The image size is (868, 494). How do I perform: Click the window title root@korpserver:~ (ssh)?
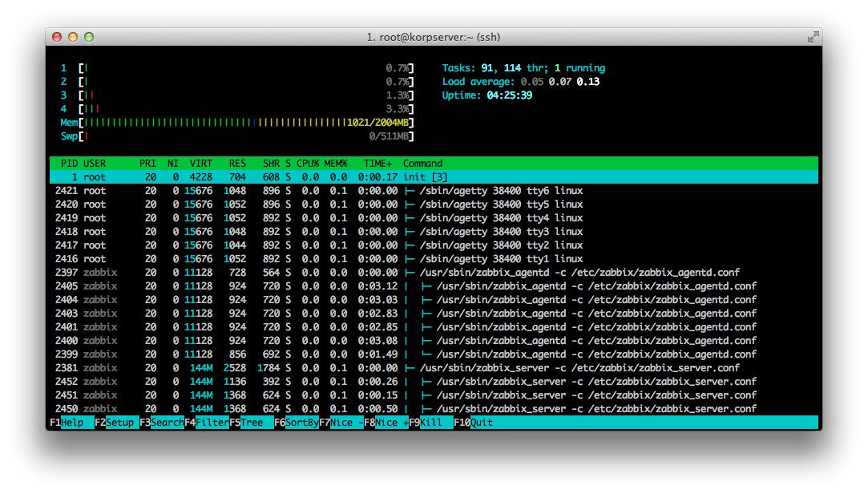(x=434, y=37)
